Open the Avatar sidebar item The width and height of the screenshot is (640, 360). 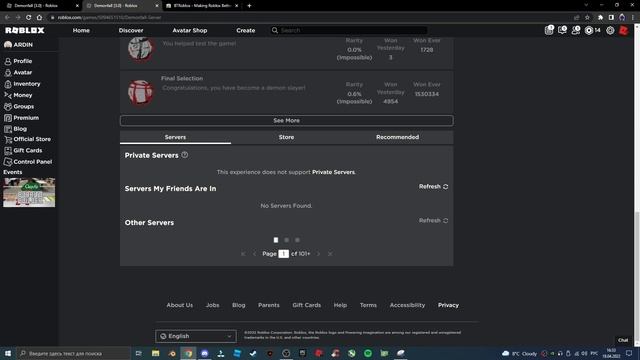(18, 73)
